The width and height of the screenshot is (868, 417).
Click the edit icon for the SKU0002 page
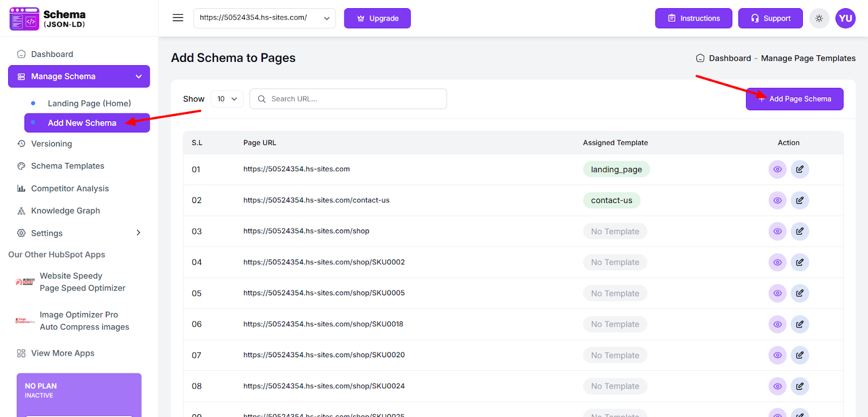(800, 262)
